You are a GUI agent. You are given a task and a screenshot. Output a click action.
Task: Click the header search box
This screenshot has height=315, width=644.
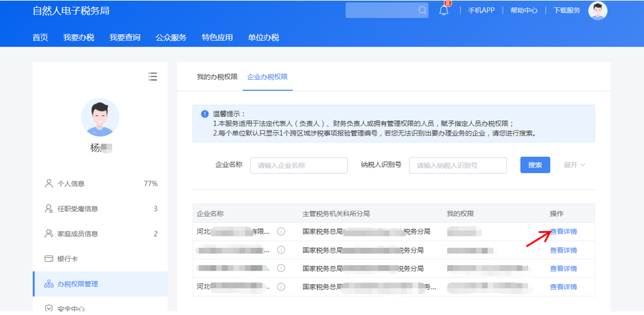[x=387, y=10]
